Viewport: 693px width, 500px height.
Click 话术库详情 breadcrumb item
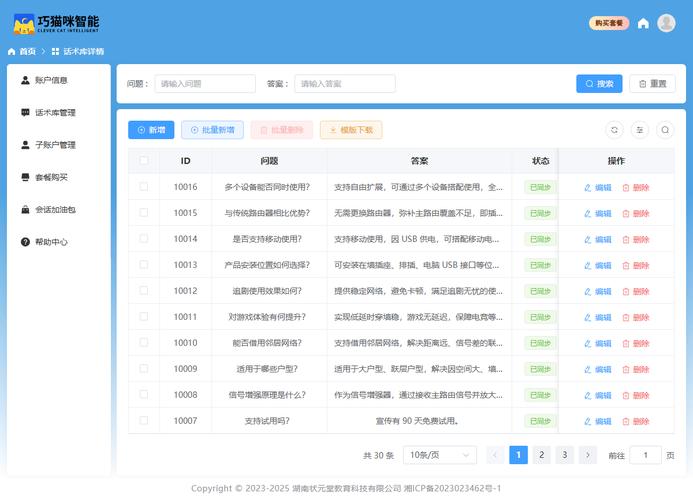[78, 51]
